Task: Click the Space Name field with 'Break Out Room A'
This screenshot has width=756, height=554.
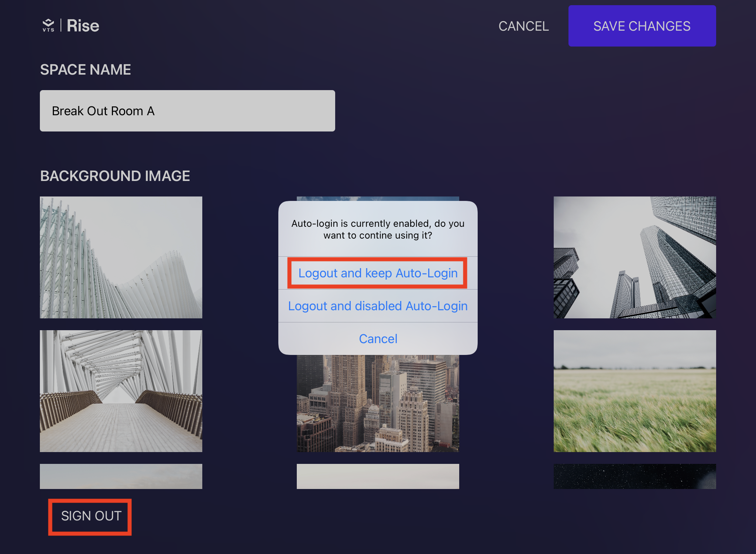Action: pos(187,111)
